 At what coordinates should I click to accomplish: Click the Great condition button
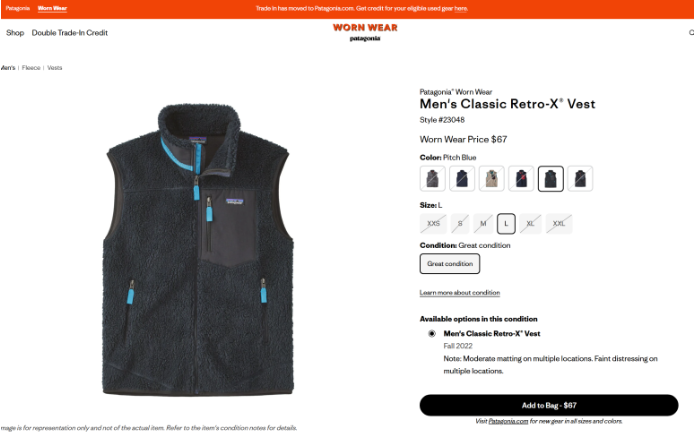pyautogui.click(x=449, y=264)
